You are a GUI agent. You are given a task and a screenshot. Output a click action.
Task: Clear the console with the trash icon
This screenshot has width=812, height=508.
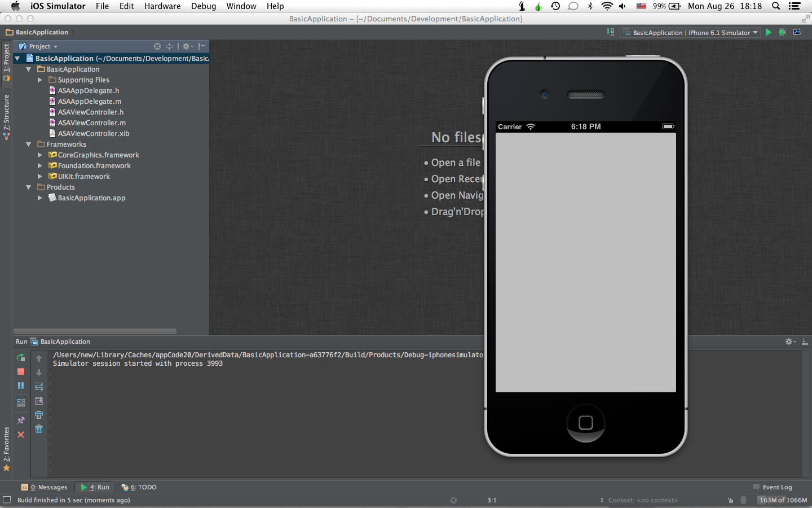(x=39, y=429)
